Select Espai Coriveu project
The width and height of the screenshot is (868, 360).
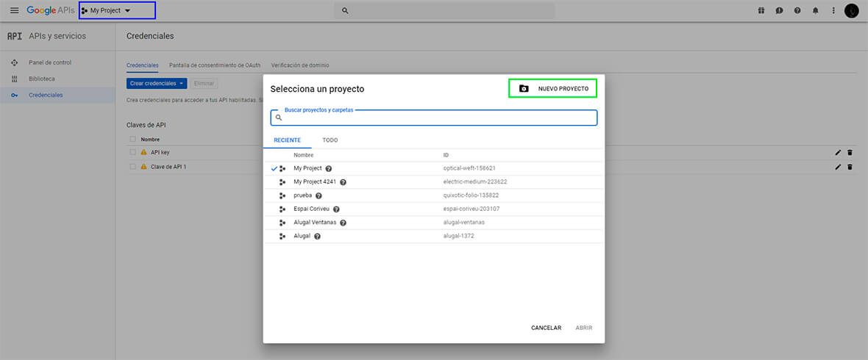point(433,209)
